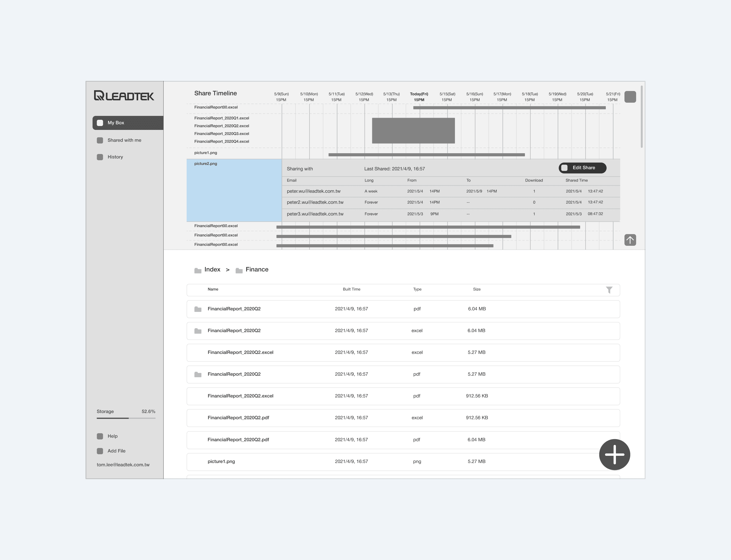This screenshot has height=560, width=731.
Task: Click the Index folder icon in breadcrumb
Action: [198, 270]
